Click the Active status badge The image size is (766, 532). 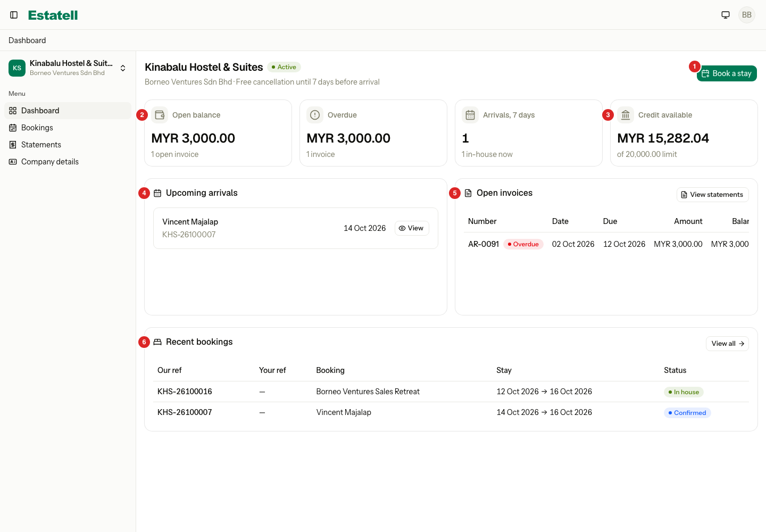284,67
